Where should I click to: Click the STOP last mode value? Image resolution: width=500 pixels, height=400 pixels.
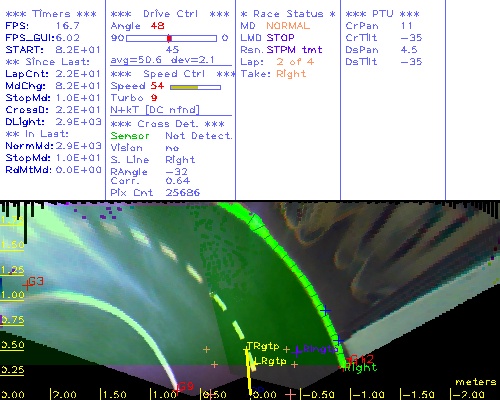280,38
